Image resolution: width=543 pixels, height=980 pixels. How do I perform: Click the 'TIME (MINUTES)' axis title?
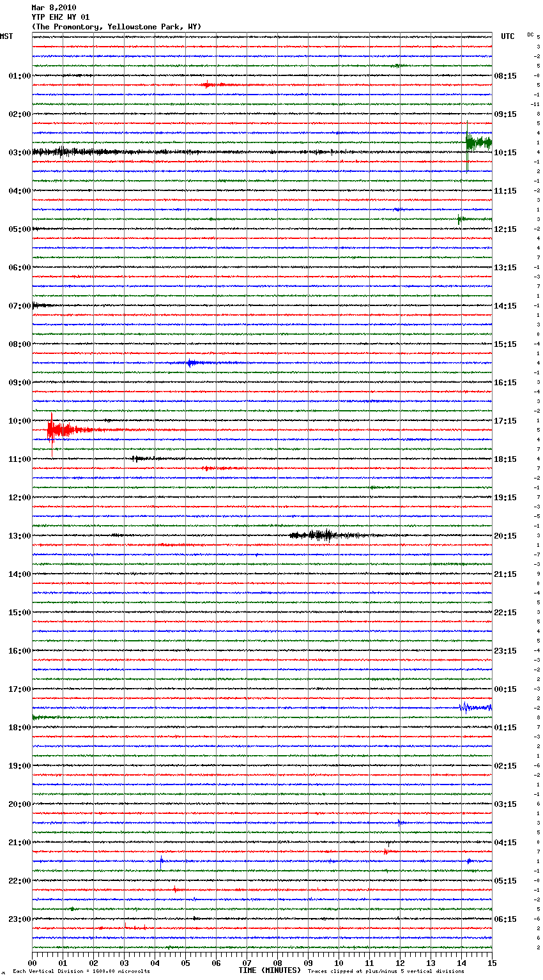(x=270, y=970)
